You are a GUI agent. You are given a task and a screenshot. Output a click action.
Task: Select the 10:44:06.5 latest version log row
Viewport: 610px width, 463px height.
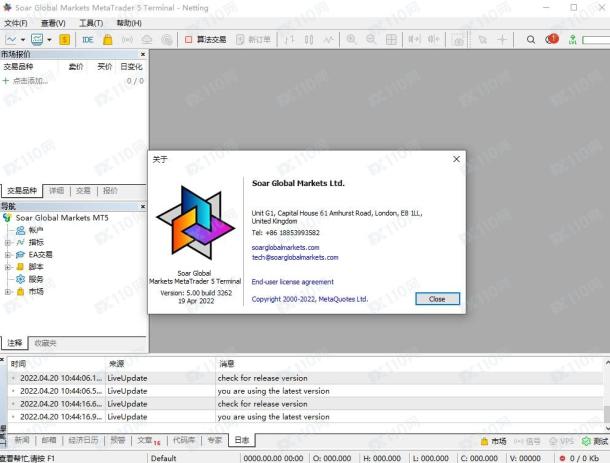click(x=305, y=391)
